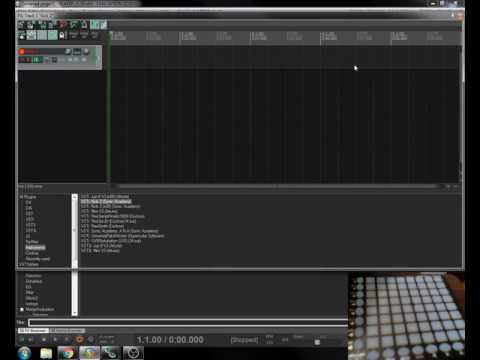Select VST3i Jup-8 V3 (Arturia) entry
The width and height of the screenshot is (480, 360).
tap(101, 246)
